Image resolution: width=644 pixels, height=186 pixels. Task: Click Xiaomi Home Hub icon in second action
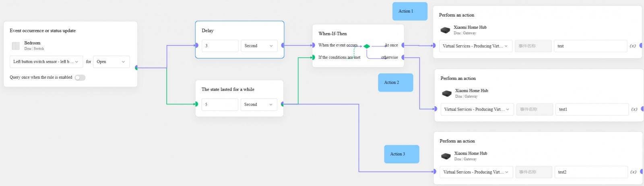click(447, 93)
